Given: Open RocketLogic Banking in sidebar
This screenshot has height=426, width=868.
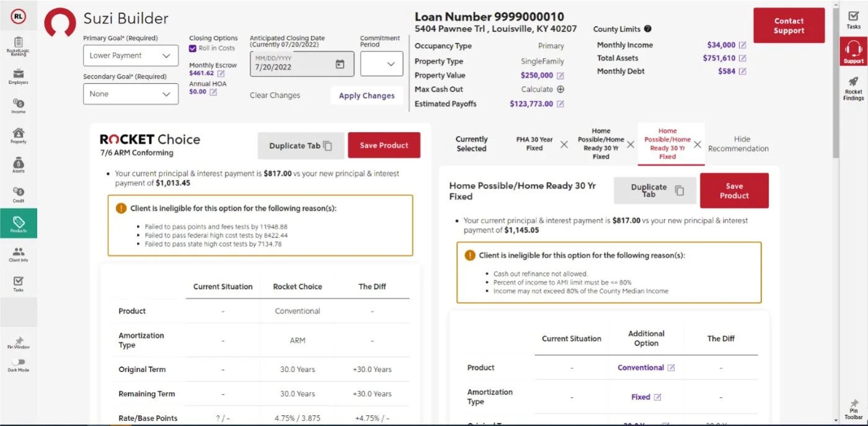Looking at the screenshot, I should click(18, 47).
